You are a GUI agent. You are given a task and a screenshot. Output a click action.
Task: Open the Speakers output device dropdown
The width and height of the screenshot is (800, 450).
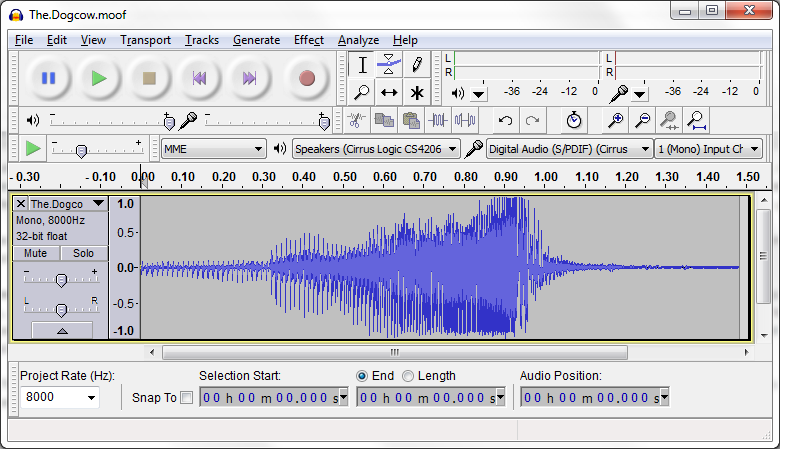[x=376, y=149]
